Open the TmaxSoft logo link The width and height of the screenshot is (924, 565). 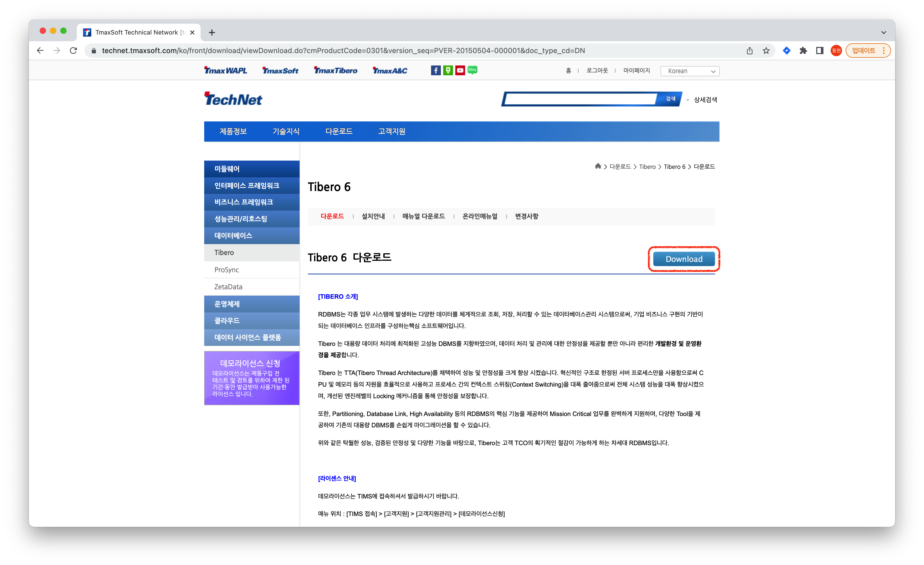[x=280, y=70]
